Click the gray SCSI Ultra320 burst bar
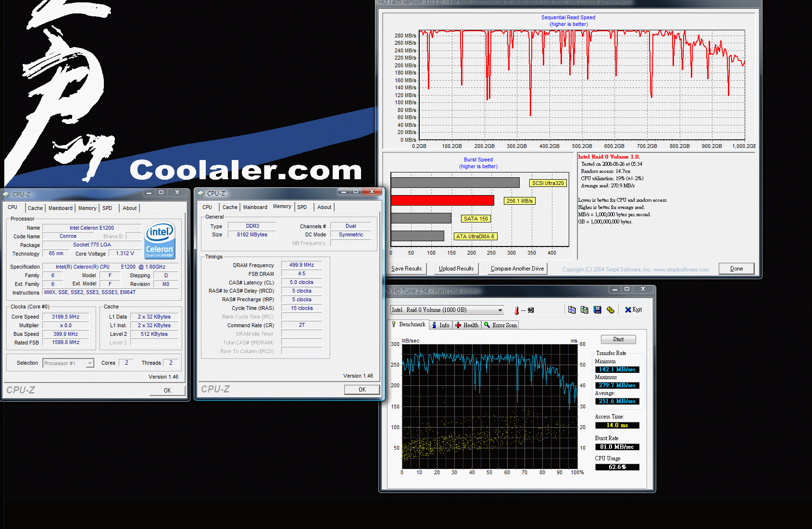 455,183
